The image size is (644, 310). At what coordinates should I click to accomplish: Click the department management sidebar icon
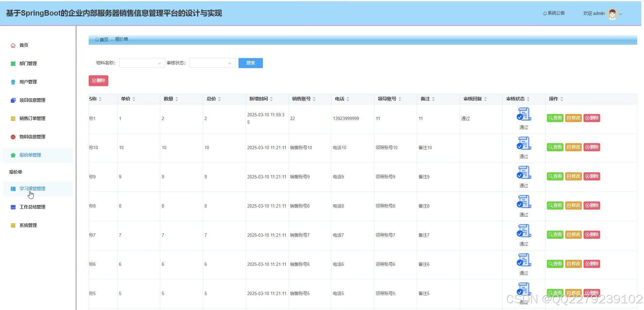(x=13, y=64)
